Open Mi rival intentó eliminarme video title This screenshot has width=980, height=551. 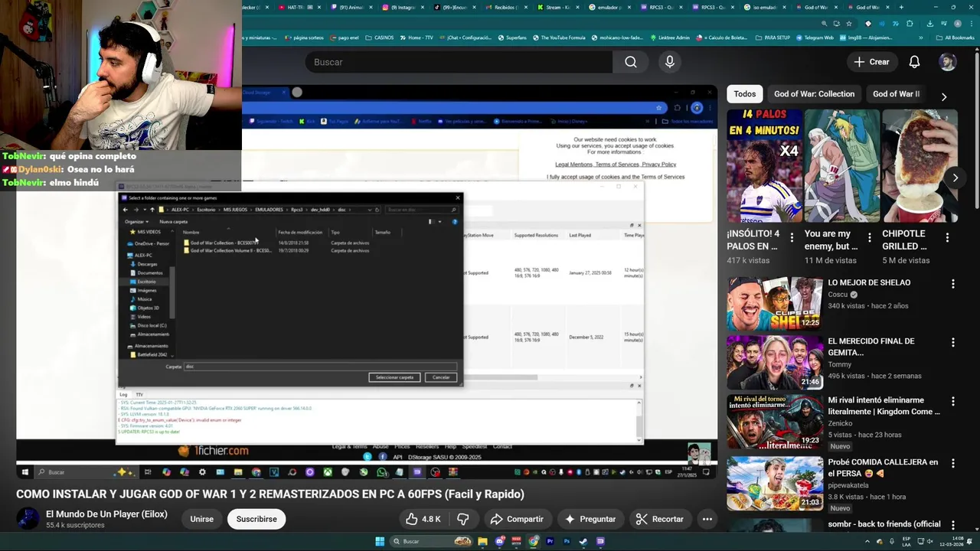point(884,406)
